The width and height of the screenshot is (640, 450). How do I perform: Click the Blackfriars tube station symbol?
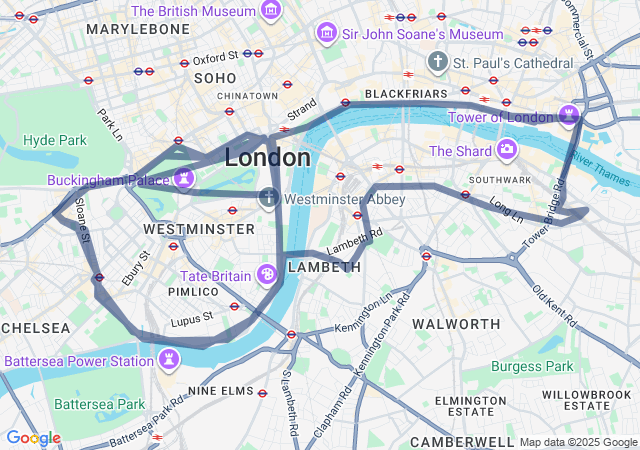[x=345, y=102]
